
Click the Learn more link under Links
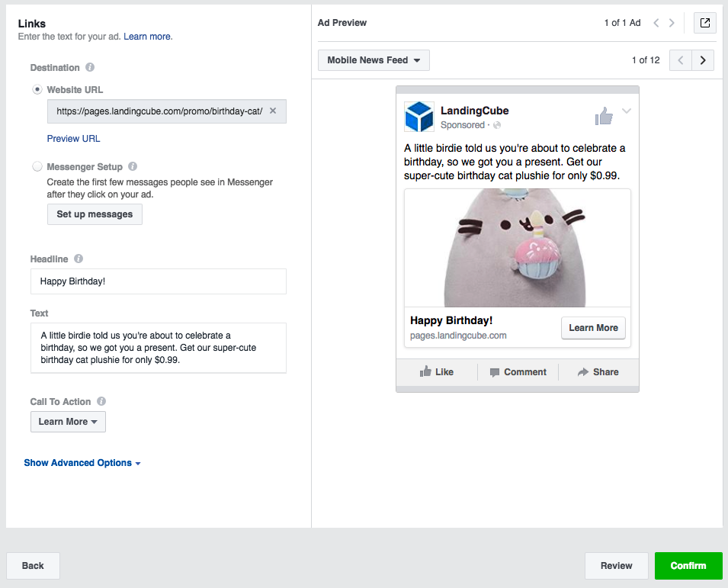point(148,37)
